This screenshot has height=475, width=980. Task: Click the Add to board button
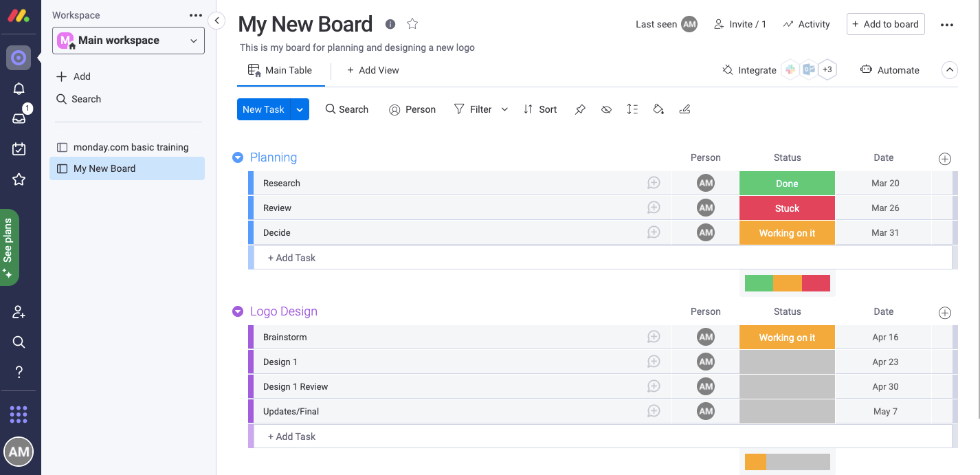[885, 24]
